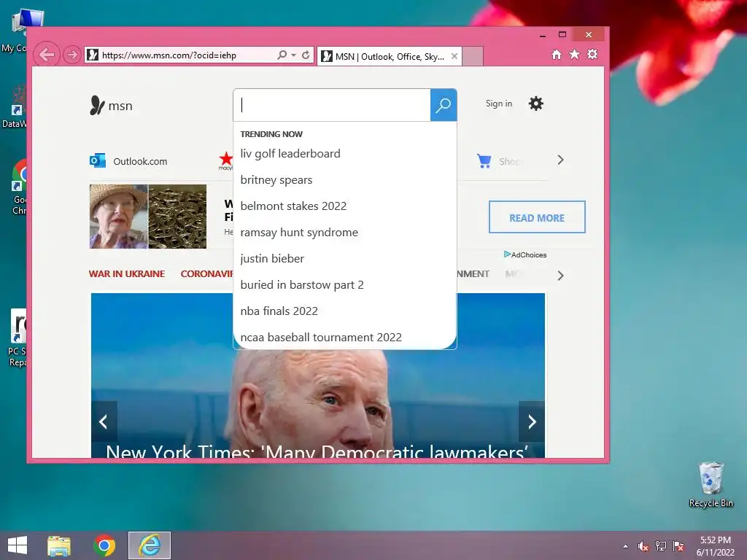
Task: Select 'ncaa baseball tournament 2022' suggestion
Action: [x=321, y=337]
